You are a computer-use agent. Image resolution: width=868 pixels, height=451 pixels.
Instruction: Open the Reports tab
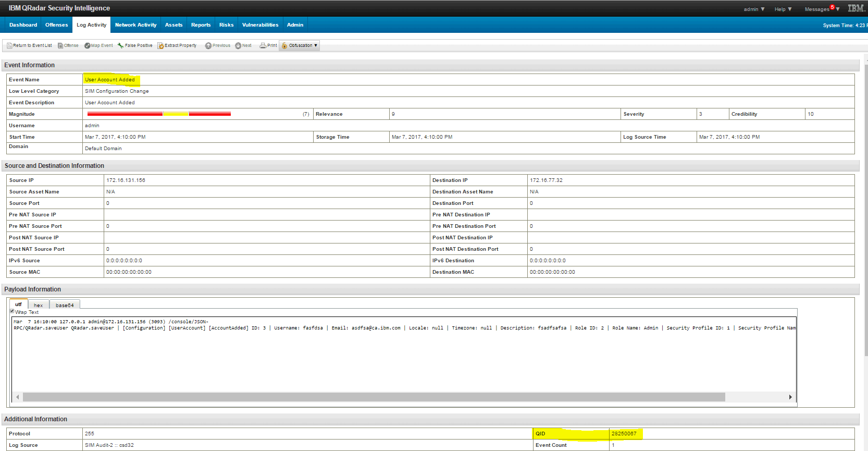tap(201, 25)
